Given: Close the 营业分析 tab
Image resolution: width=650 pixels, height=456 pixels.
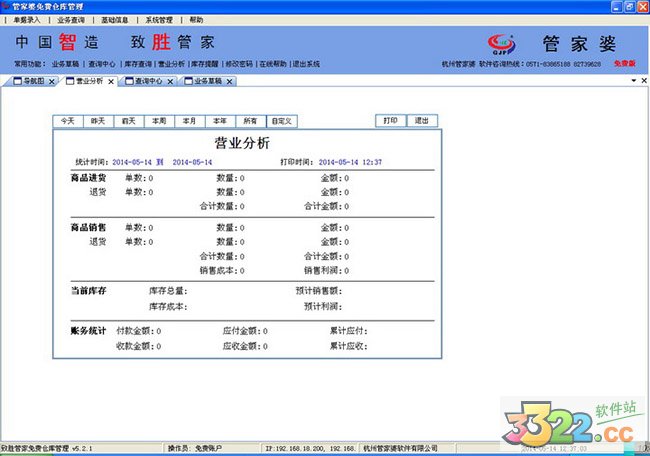Looking at the screenshot, I should click(x=111, y=82).
